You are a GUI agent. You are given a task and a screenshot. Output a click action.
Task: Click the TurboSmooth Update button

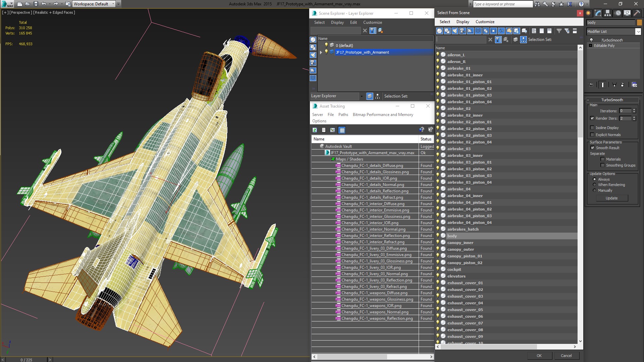(611, 198)
